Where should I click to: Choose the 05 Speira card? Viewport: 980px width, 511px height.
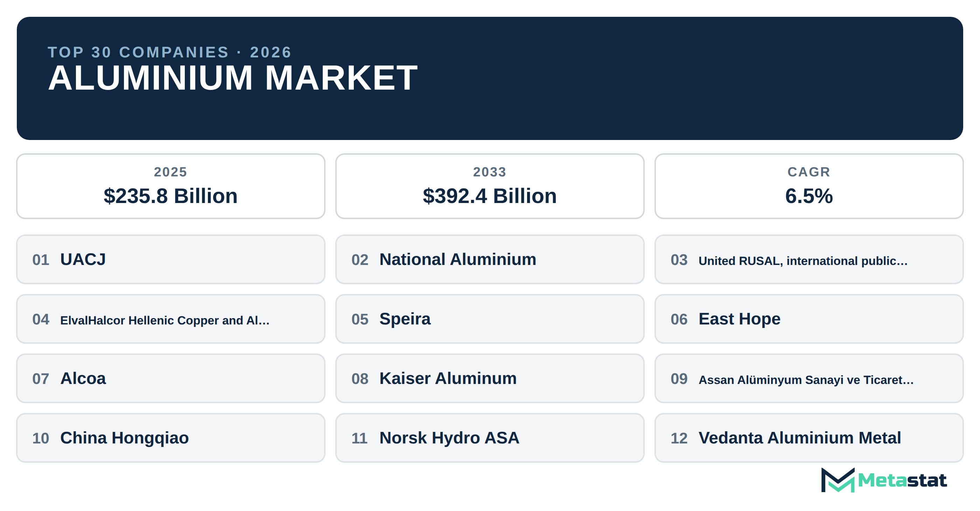tap(490, 319)
